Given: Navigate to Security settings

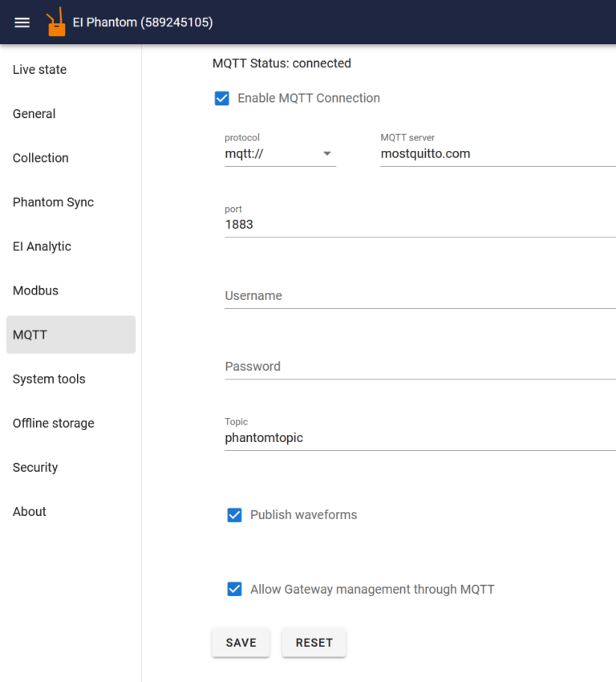Looking at the screenshot, I should coord(34,467).
